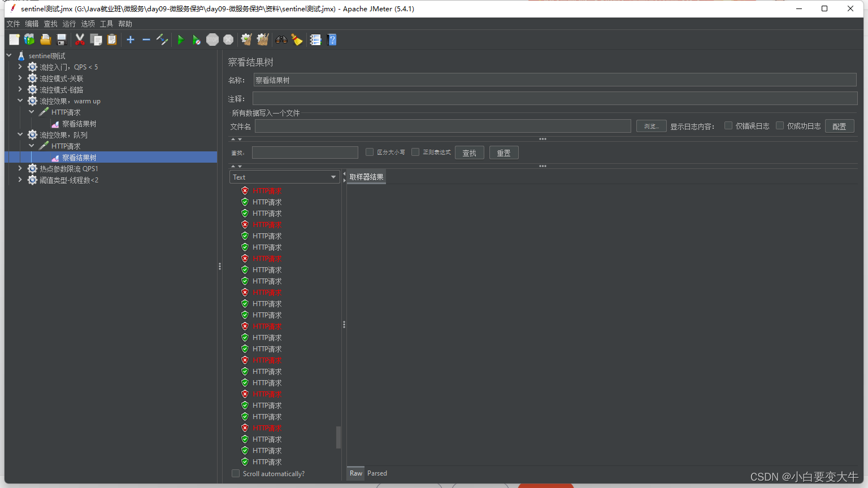Switch to Parsed tab
Viewport: 868px width, 488px height.
(x=377, y=473)
